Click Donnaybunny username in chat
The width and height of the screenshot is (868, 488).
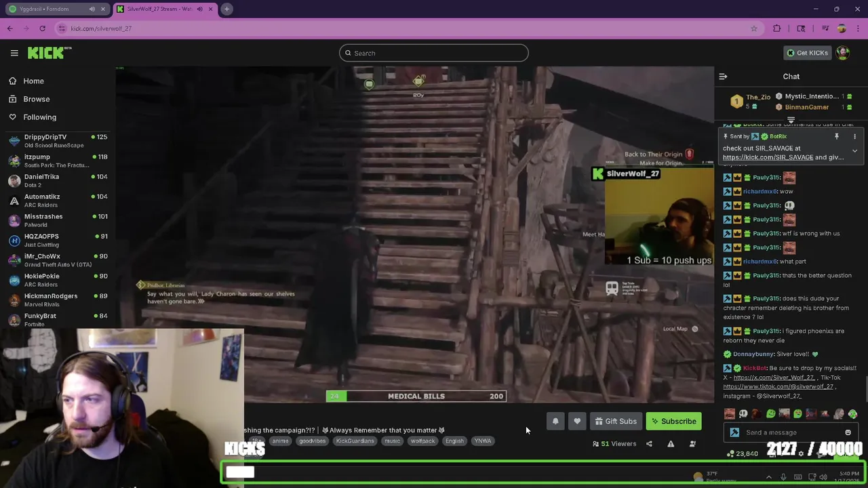(753, 354)
